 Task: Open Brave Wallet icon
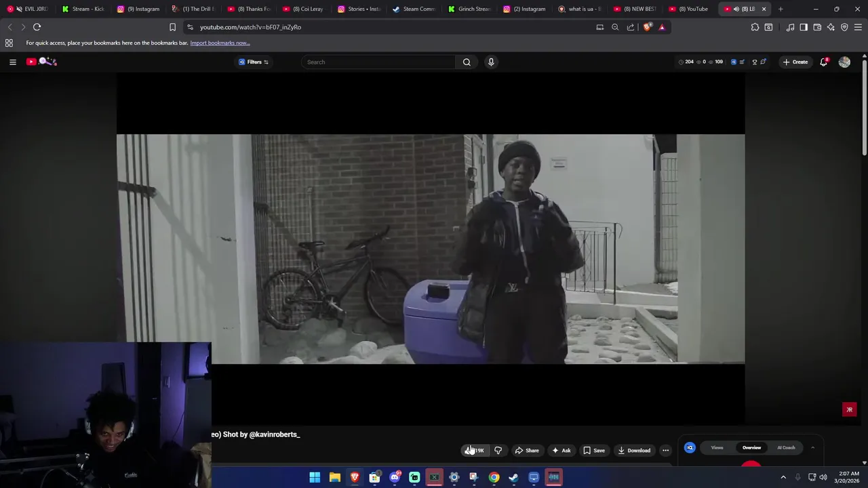pos(817,27)
